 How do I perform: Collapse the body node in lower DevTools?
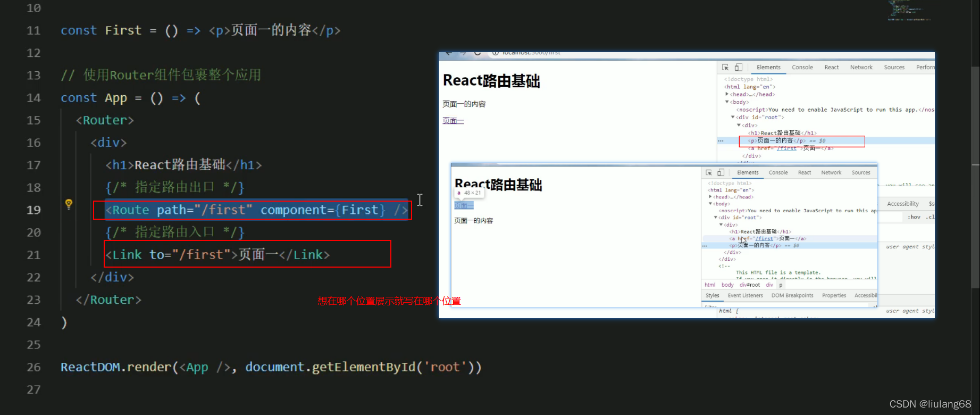coord(710,204)
